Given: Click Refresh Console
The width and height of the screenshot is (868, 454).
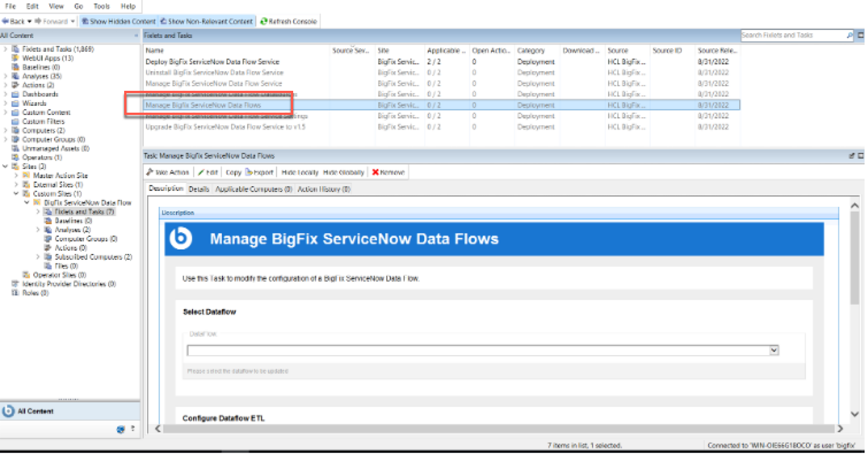Looking at the screenshot, I should (x=288, y=21).
